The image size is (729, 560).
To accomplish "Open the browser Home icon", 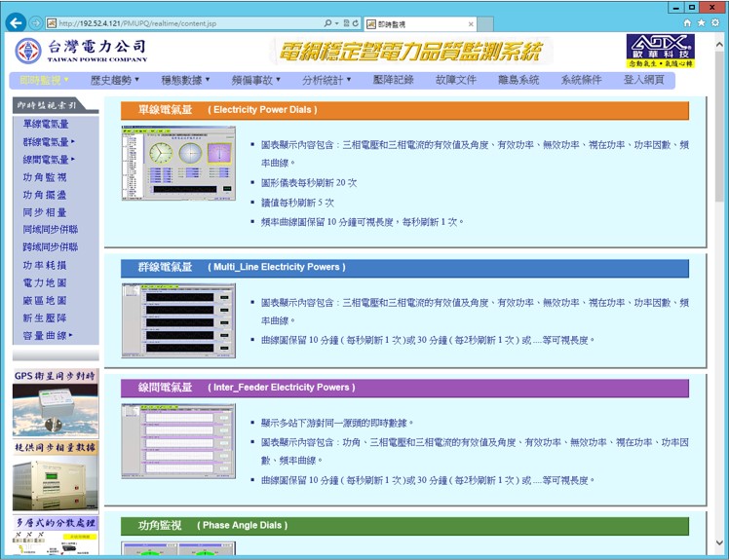I will [x=687, y=22].
